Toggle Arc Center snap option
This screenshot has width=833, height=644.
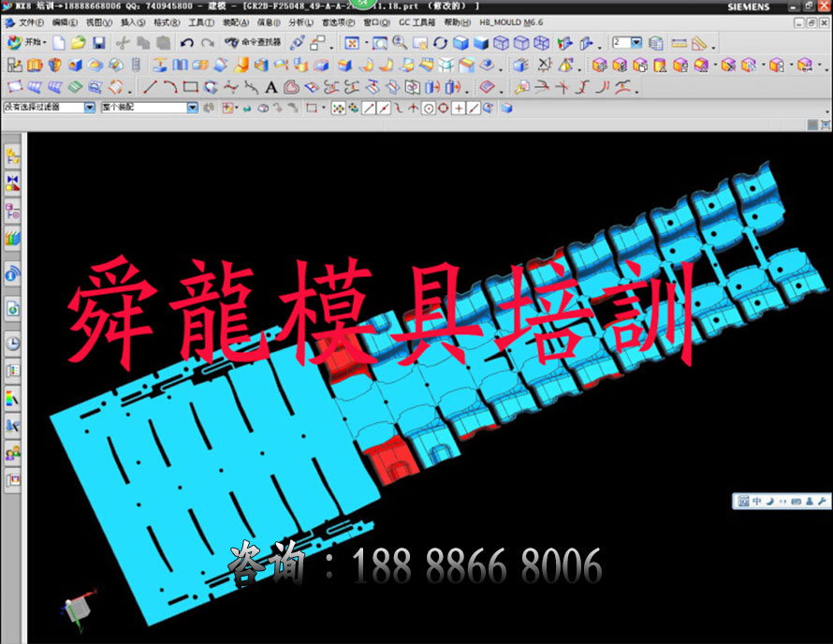tap(428, 109)
